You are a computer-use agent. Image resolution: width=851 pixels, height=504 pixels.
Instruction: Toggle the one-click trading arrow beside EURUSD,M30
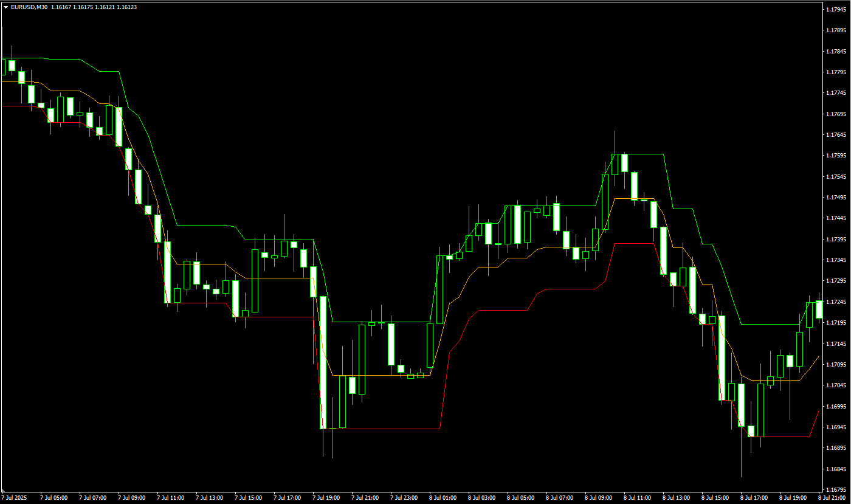5,7
